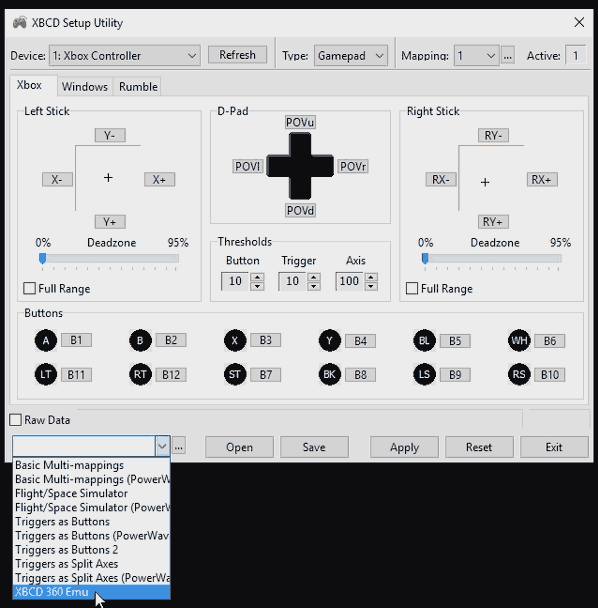Enable Full Range for Left Stick
Image resolution: width=598 pixels, height=608 pixels.
[x=29, y=288]
